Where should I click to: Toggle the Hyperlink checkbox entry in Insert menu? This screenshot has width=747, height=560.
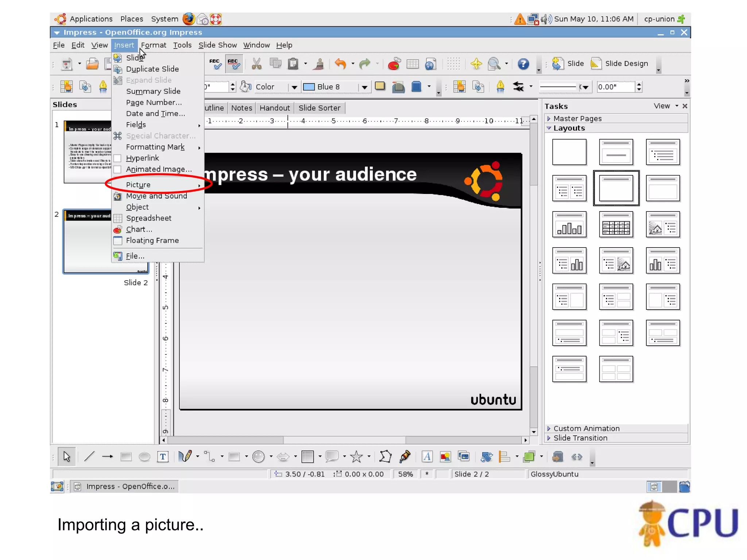(x=142, y=158)
